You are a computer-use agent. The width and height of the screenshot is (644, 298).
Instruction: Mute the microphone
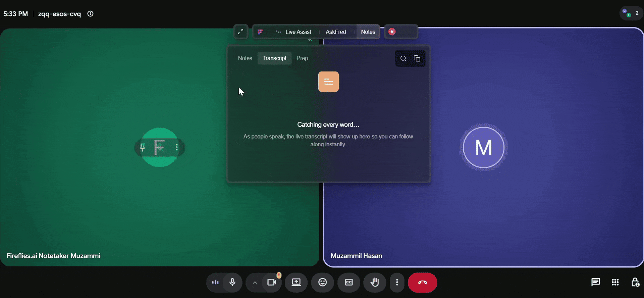point(232,283)
